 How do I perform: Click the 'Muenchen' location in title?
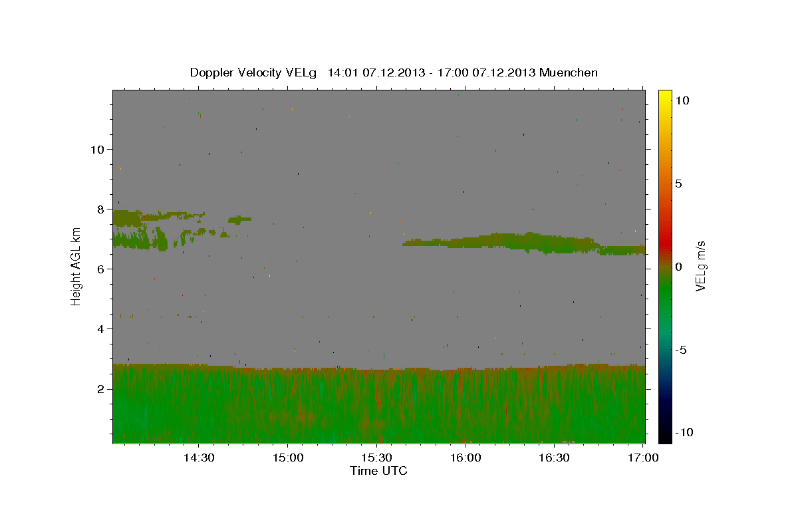pos(569,72)
